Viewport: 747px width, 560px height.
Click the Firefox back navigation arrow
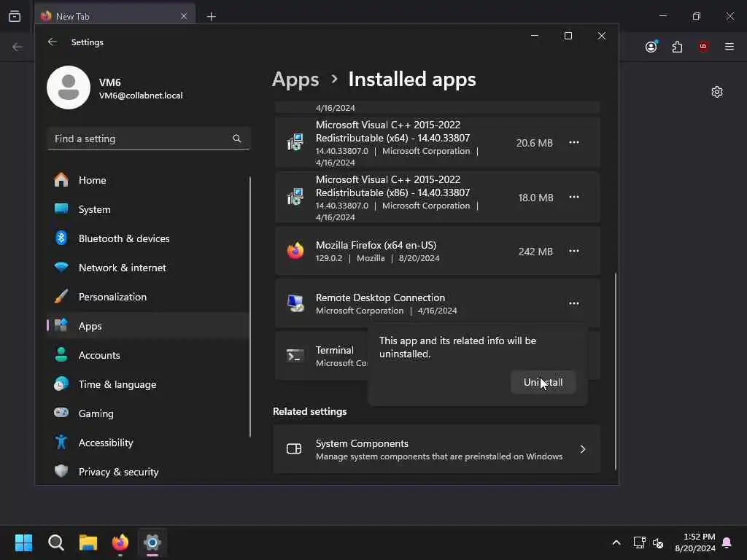tap(18, 47)
